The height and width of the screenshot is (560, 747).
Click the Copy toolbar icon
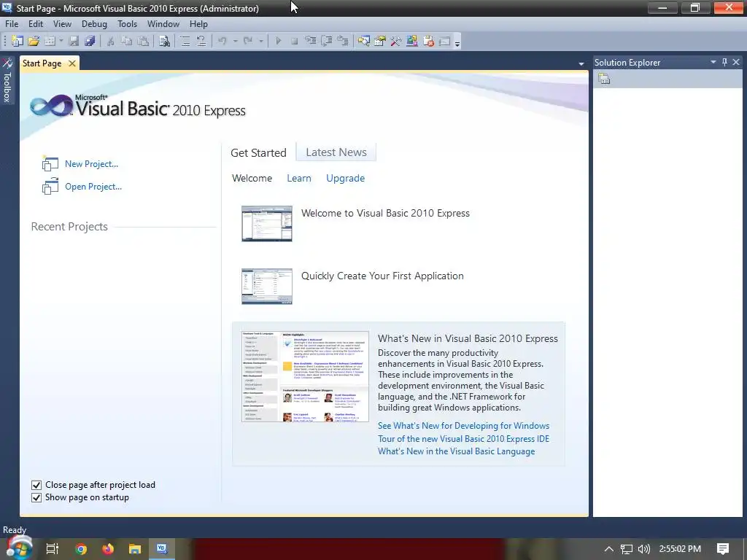point(127,41)
